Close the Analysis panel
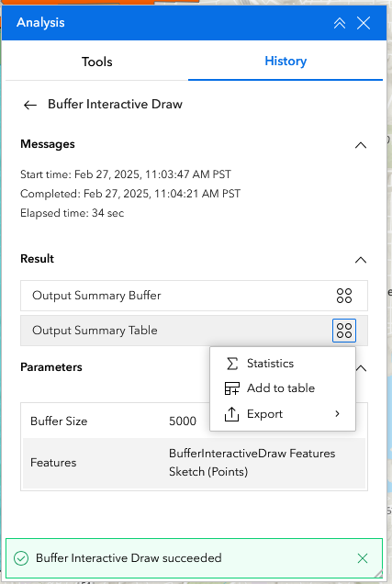This screenshot has height=584, width=392. 364,23
